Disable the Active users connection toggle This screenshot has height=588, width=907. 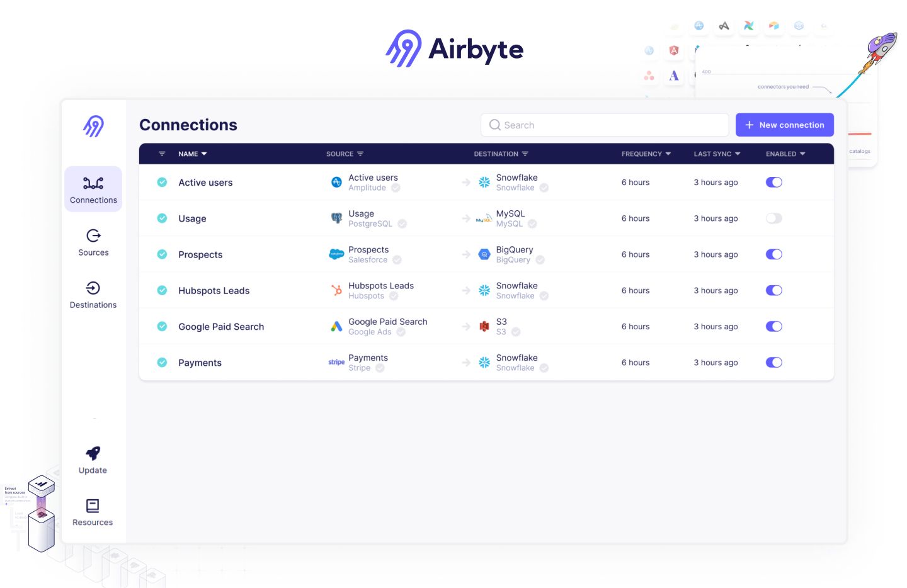pos(774,182)
